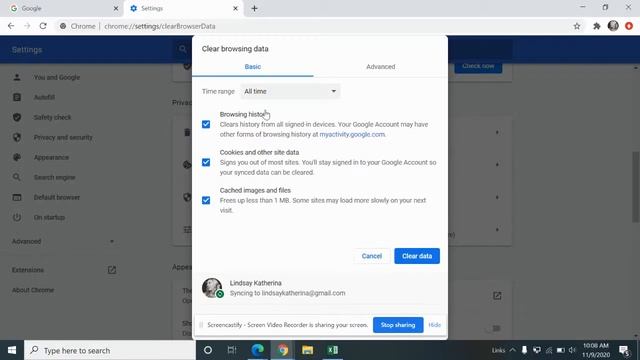640x360 pixels.
Task: Hide the Screencastify sharing bar
Action: [x=435, y=325]
